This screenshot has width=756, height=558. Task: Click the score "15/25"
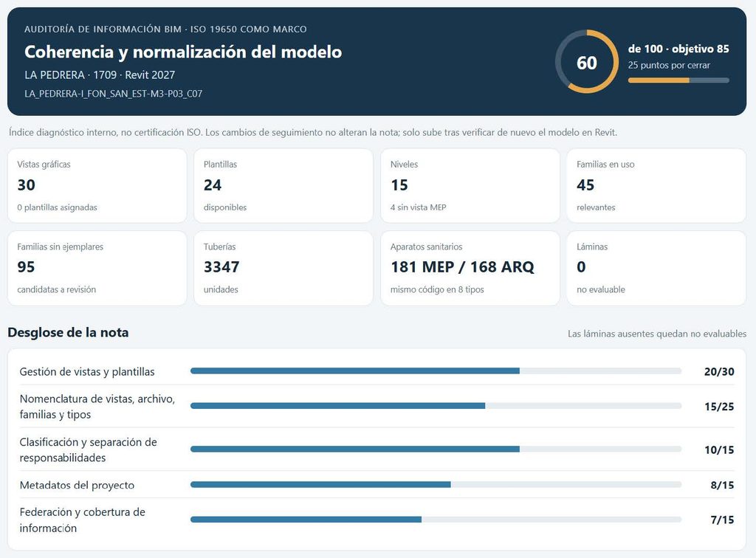(x=719, y=406)
